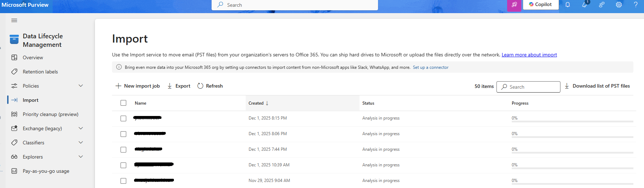Select the Import nav item
Viewport: 644px width, 188px height.
[31, 100]
